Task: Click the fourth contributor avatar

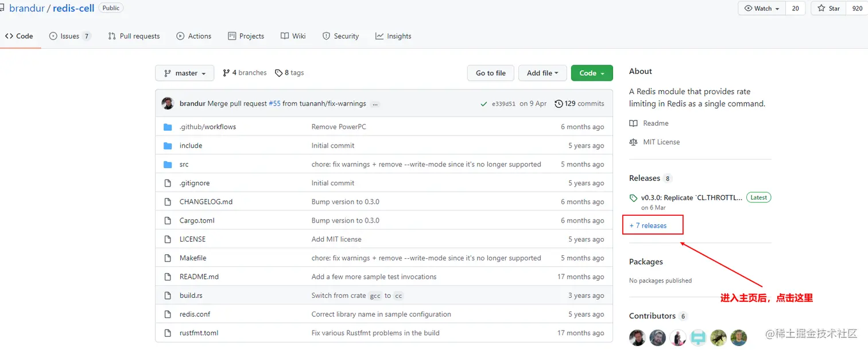Action: pos(698,337)
